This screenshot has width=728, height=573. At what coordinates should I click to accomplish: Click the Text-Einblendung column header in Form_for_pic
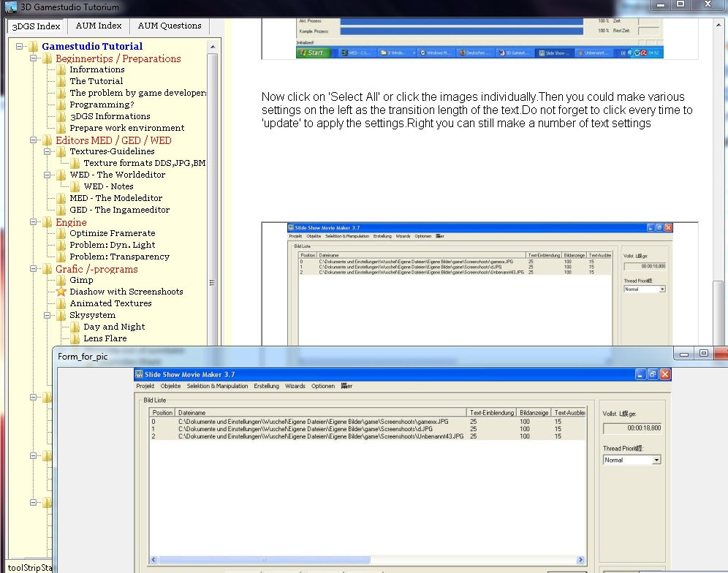tap(491, 412)
